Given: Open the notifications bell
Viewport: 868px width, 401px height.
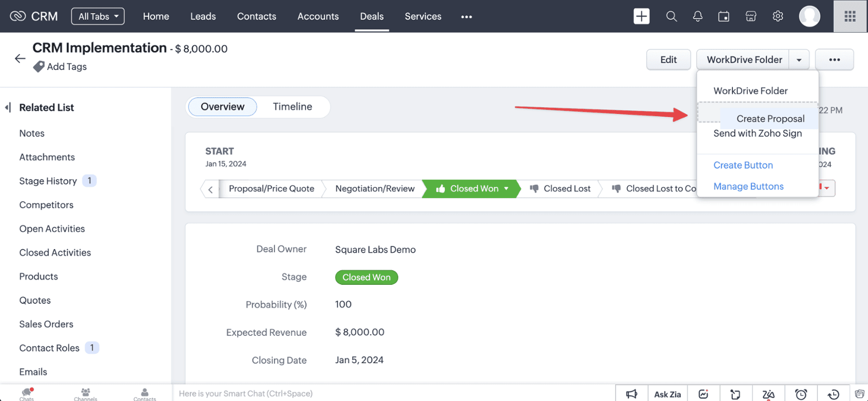Looking at the screenshot, I should (698, 16).
